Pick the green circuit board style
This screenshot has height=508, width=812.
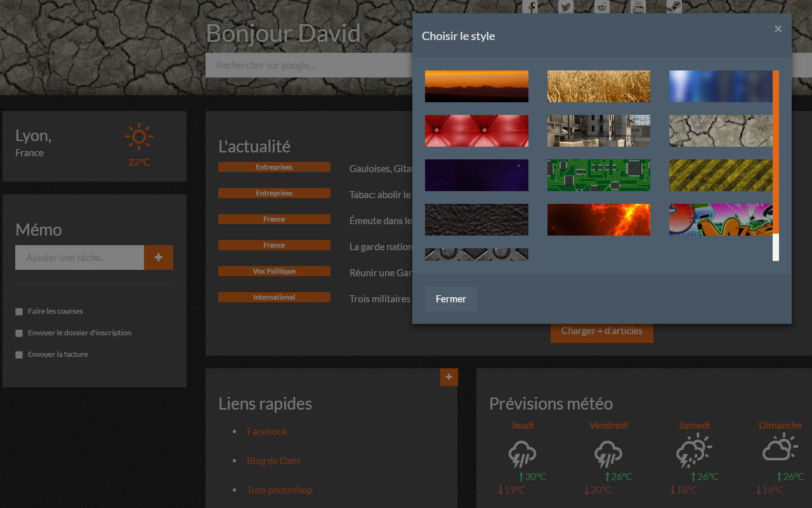[x=598, y=175]
